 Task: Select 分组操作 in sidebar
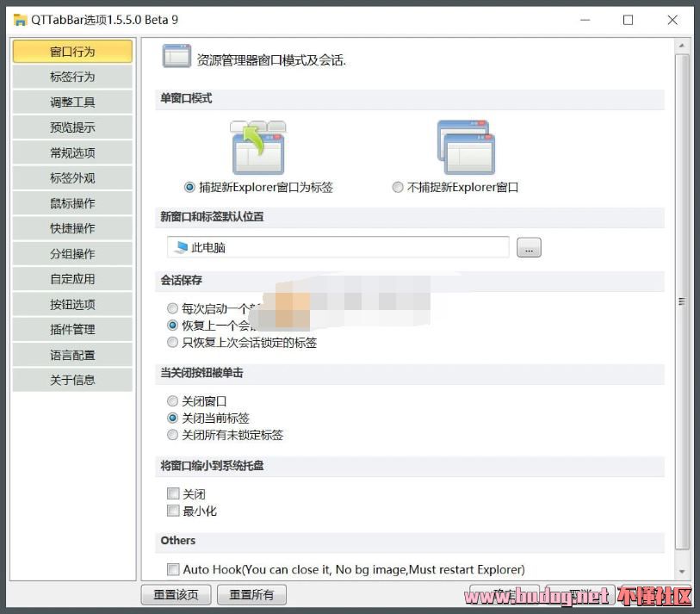(x=72, y=254)
